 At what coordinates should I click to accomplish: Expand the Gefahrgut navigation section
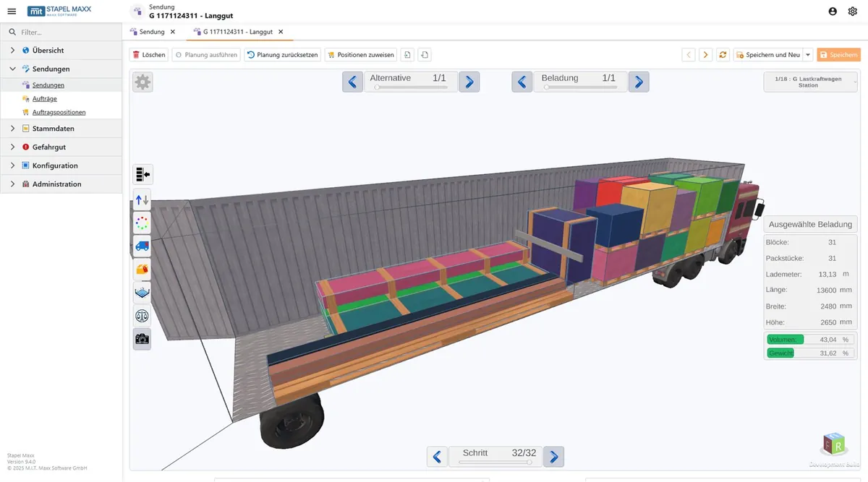tap(13, 147)
